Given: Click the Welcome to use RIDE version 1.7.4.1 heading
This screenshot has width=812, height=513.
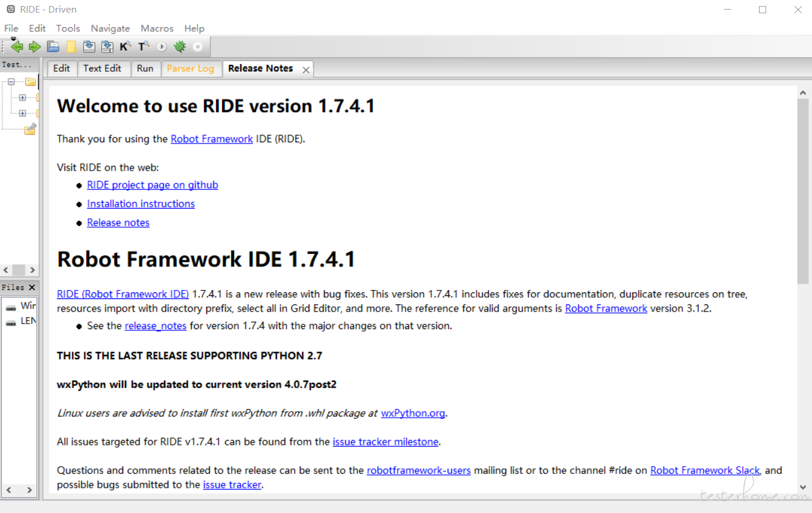Looking at the screenshot, I should coord(216,106).
